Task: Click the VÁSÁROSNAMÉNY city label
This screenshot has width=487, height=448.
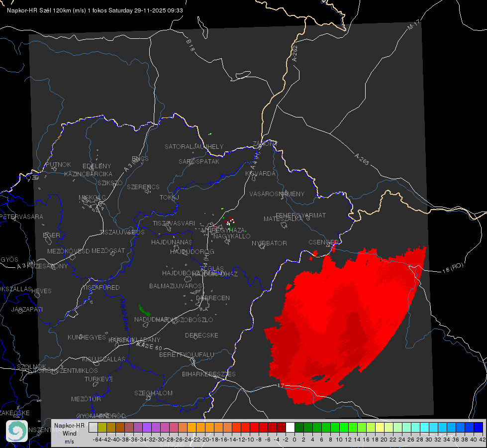Action: [277, 194]
